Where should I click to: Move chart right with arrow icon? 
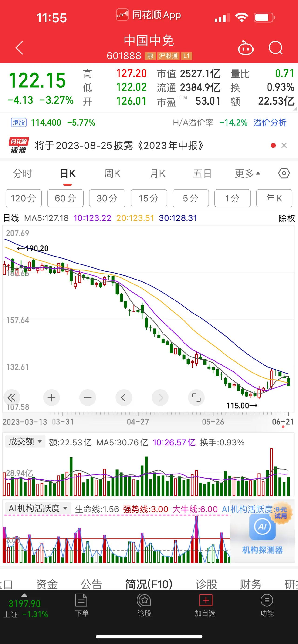tap(160, 397)
